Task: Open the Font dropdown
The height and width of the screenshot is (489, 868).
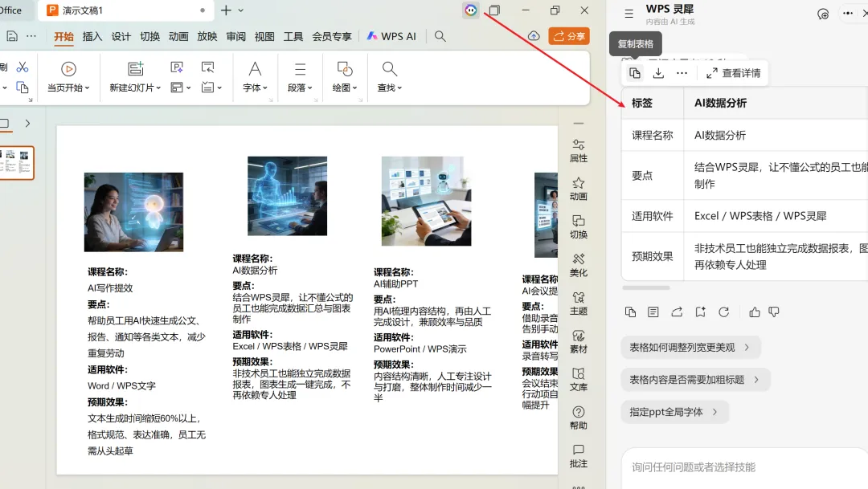Action: 255,88
